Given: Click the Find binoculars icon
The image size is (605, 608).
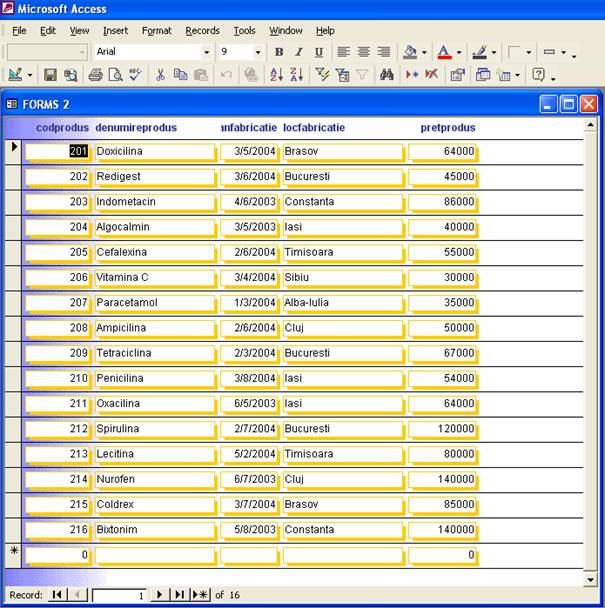Looking at the screenshot, I should point(386,75).
